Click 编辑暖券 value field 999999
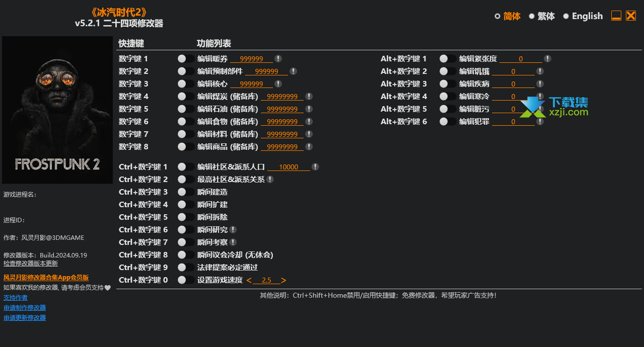The width and height of the screenshot is (644, 347). tap(251, 59)
